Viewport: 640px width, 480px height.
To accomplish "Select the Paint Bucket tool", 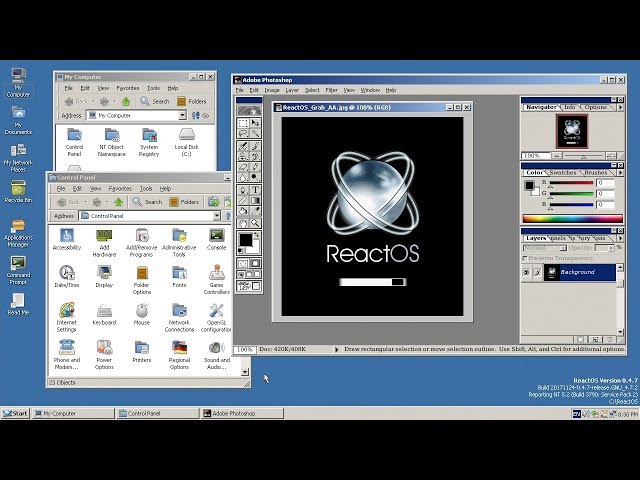I will [243, 211].
